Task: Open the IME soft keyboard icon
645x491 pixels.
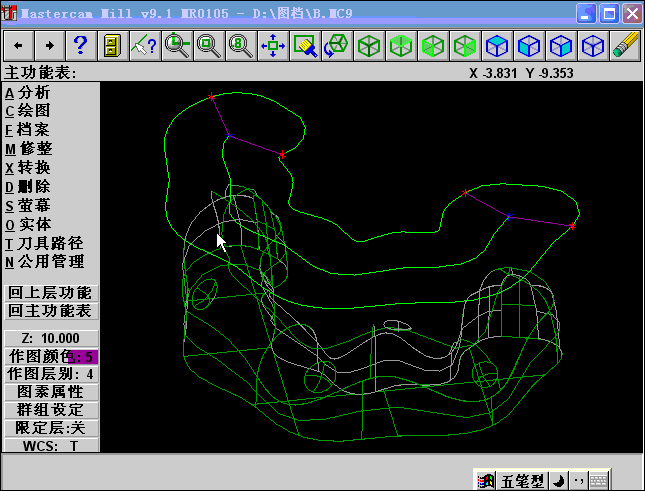Action: click(x=599, y=480)
